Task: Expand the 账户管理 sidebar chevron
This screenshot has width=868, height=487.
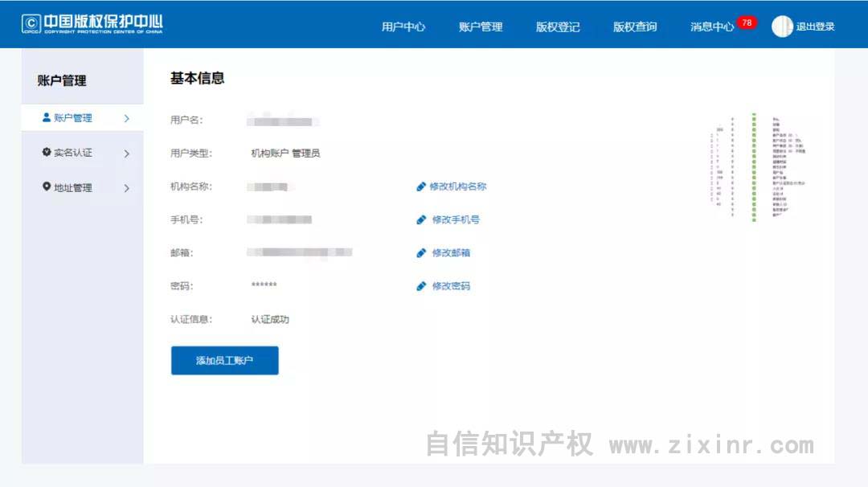Action: (127, 118)
